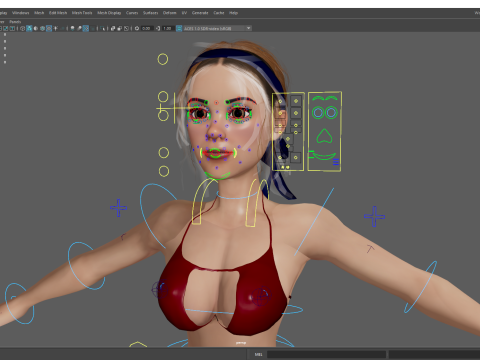Open the Mesh Display menu
Image resolution: width=480 pixels, height=360 pixels.
[109, 13]
